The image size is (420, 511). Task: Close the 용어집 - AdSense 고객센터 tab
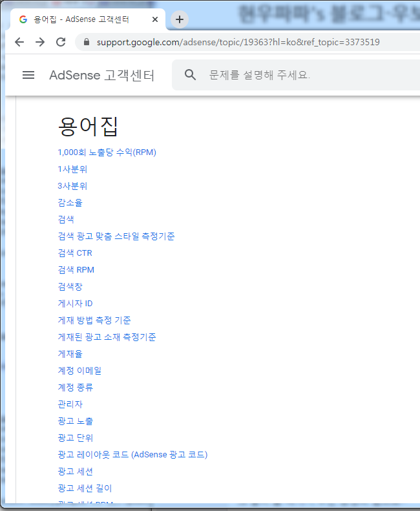tap(155, 19)
